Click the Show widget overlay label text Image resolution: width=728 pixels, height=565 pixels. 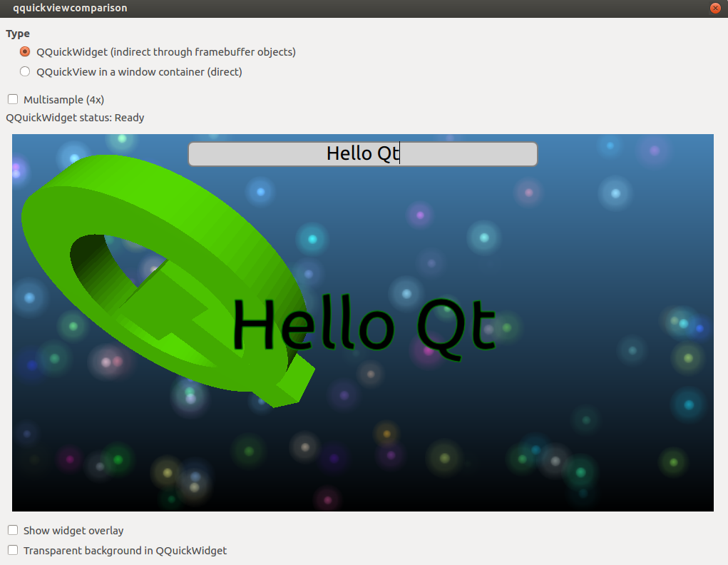73,531
